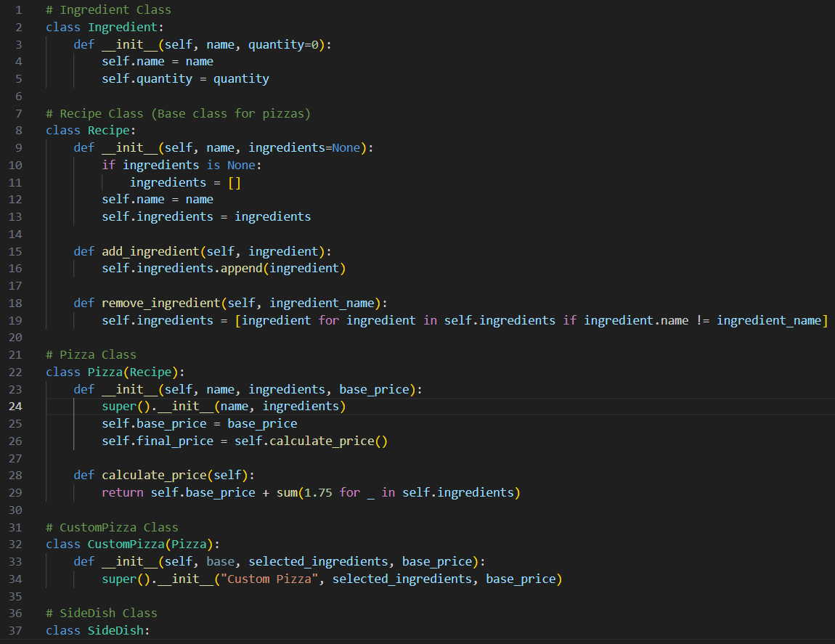Viewport: 835px width, 644px height.
Task: Click the empty list brackets '[]' on line 11
Action: [235, 183]
